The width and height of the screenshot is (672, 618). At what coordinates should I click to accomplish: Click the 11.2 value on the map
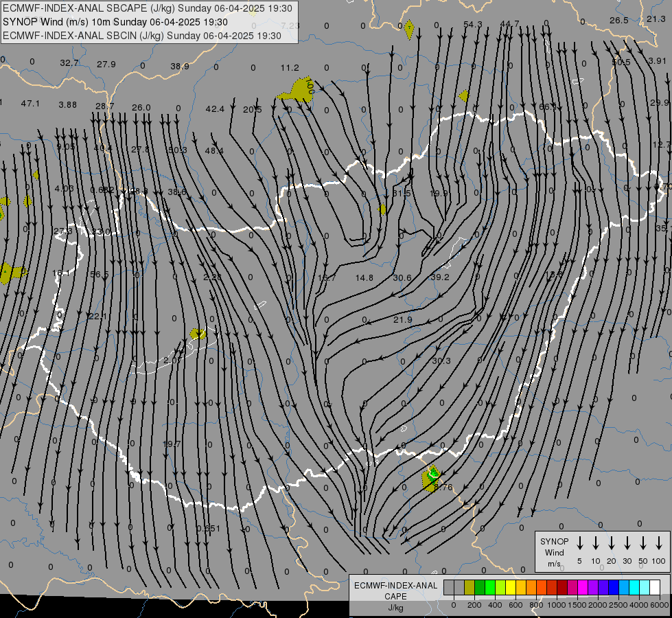tap(290, 68)
